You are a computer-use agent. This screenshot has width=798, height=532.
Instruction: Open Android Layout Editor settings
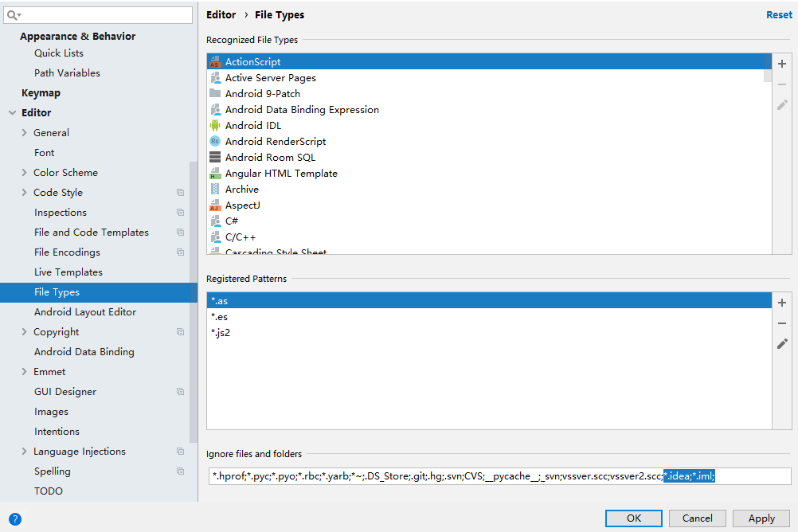(x=85, y=312)
